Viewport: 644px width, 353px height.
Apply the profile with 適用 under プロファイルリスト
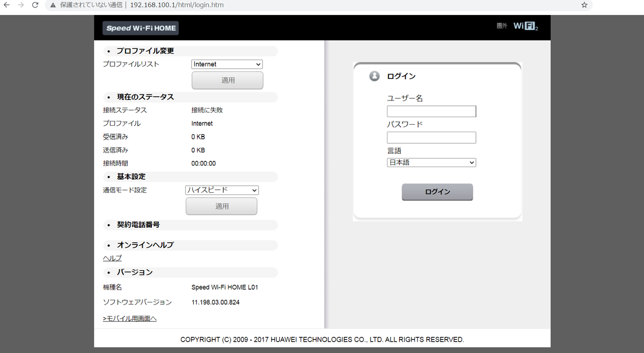click(228, 80)
